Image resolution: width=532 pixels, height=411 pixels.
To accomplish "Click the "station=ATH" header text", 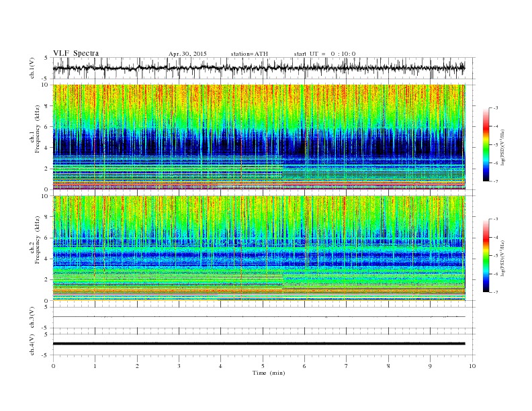I will [249, 54].
